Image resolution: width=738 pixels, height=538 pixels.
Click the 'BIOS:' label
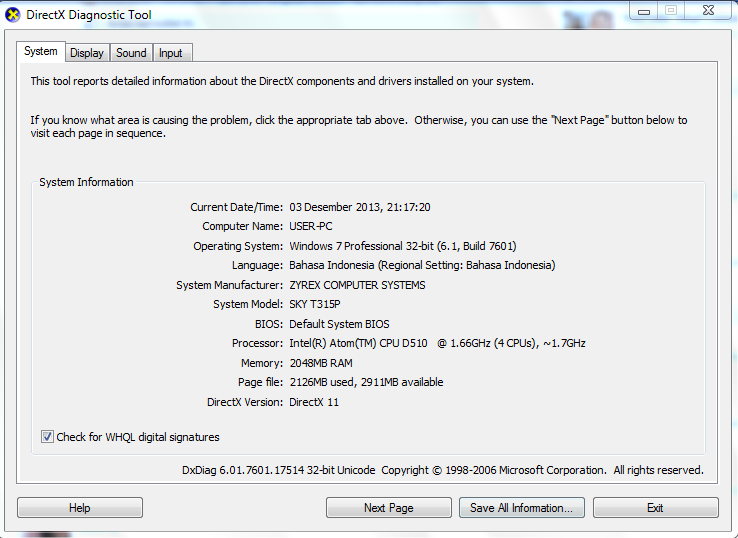tap(269, 324)
